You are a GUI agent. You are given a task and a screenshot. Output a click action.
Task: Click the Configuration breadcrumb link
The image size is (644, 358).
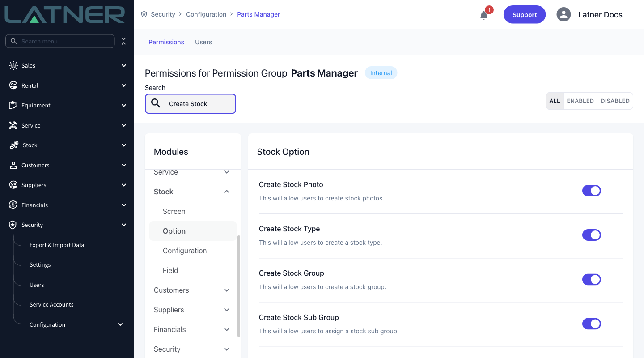click(x=206, y=14)
